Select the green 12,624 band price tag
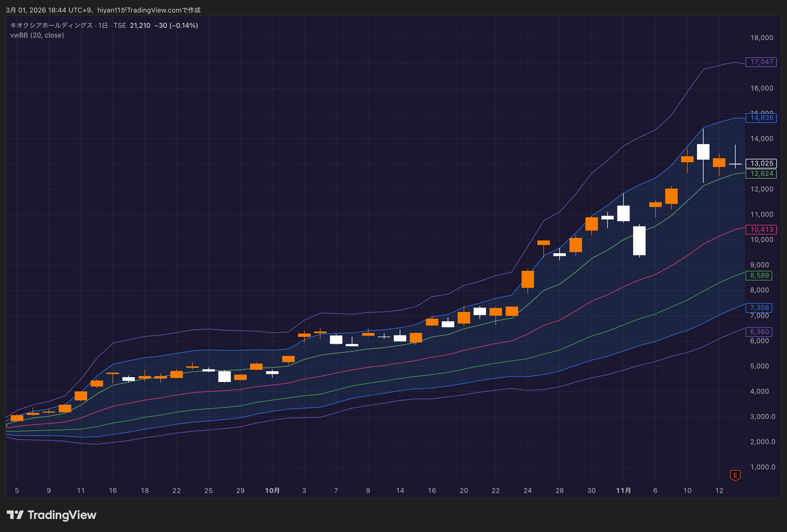787x532 pixels. tap(761, 174)
